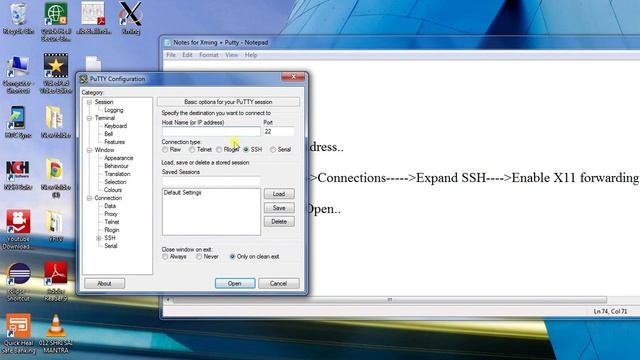640x360 pixels.
Task: Click the PuTTY title bar icon
Action: click(x=84, y=79)
